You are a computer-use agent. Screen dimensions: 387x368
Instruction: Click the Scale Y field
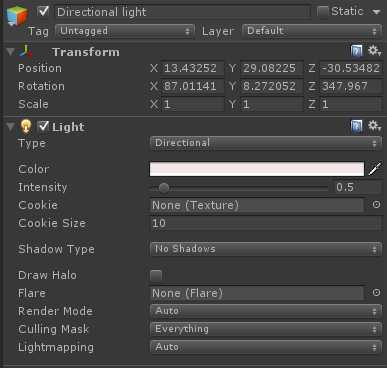click(272, 104)
